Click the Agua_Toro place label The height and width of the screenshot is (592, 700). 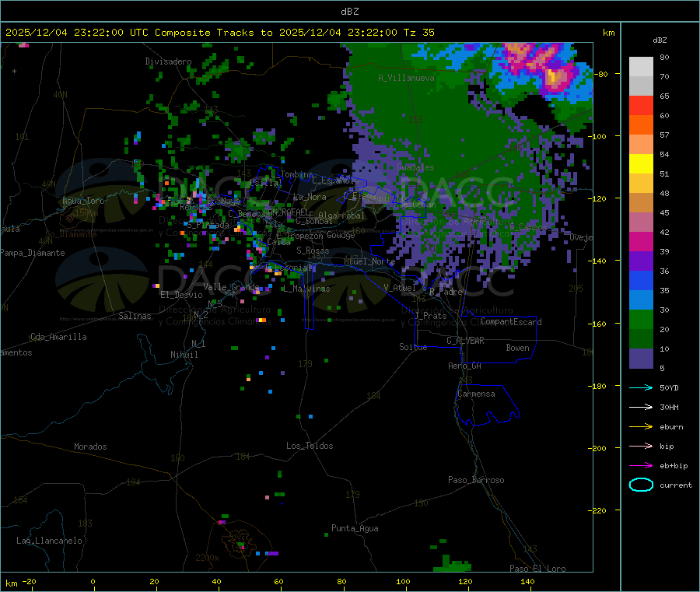(83, 201)
